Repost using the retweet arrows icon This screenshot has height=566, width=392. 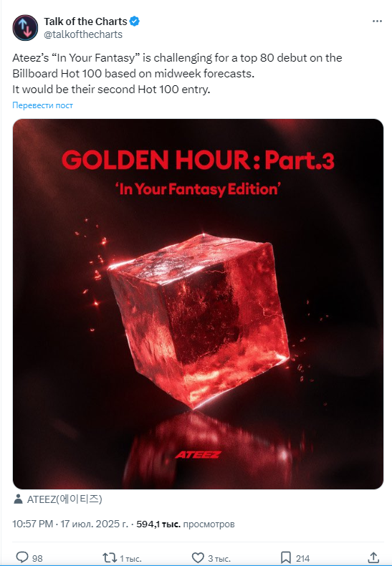[x=110, y=557]
